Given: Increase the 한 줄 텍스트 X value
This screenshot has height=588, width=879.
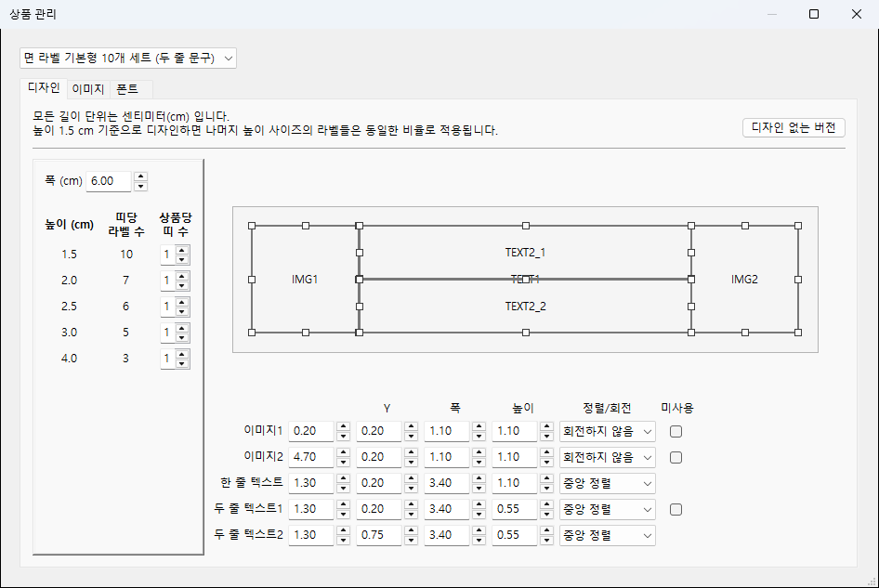Looking at the screenshot, I should [x=344, y=478].
